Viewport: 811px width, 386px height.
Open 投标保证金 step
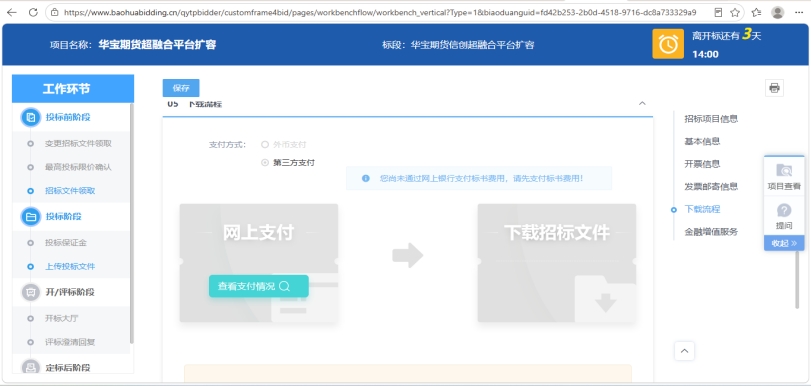[x=66, y=243]
